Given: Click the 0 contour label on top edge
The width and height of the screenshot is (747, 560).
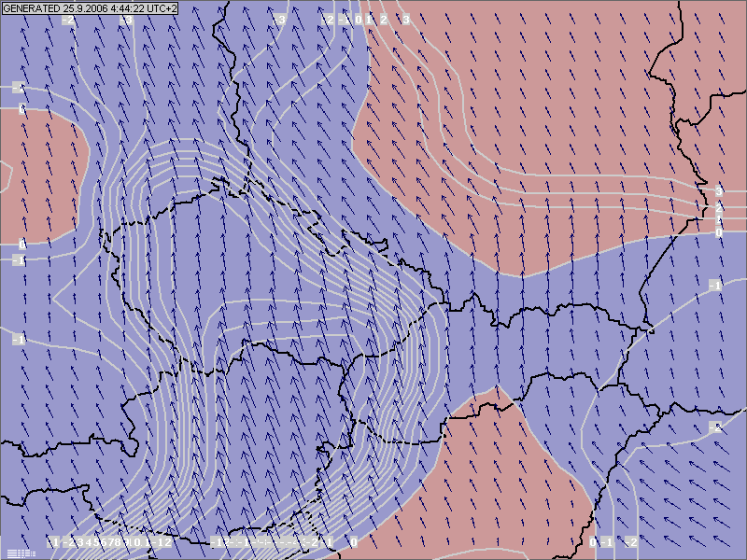Looking at the screenshot, I should pos(359,19).
